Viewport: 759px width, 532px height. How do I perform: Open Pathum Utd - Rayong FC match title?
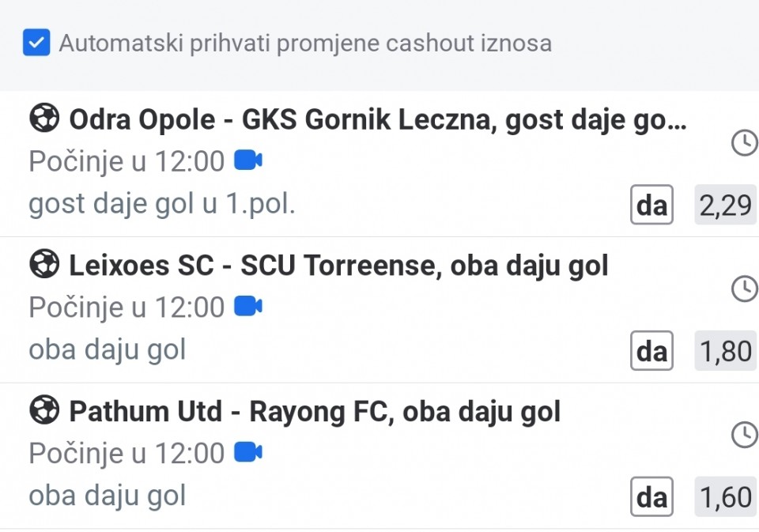click(315, 412)
